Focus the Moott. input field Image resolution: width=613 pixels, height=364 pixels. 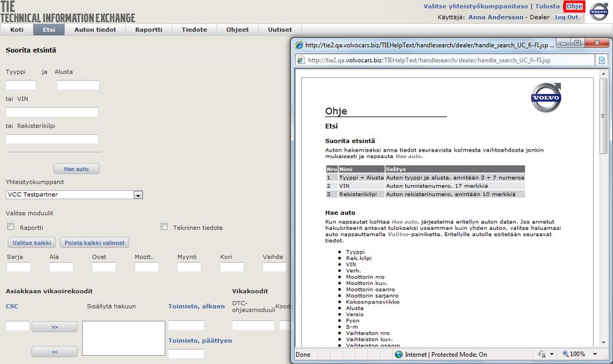(x=147, y=267)
